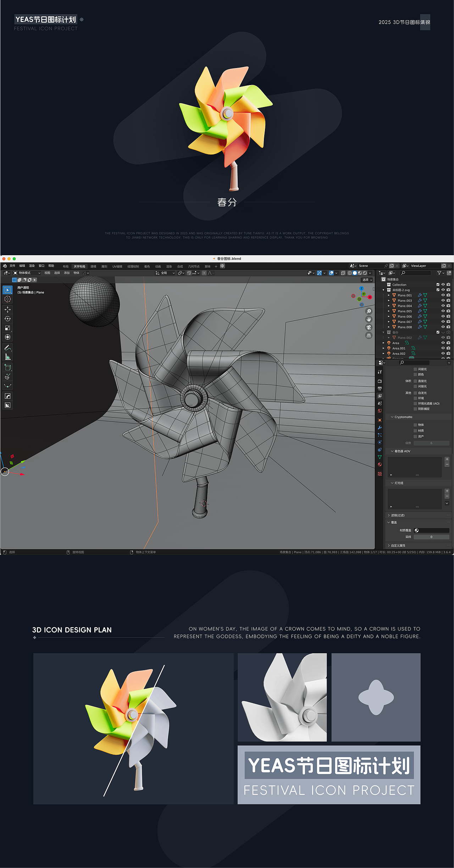Open the Object properties tab
The image size is (454, 868).
[380, 420]
